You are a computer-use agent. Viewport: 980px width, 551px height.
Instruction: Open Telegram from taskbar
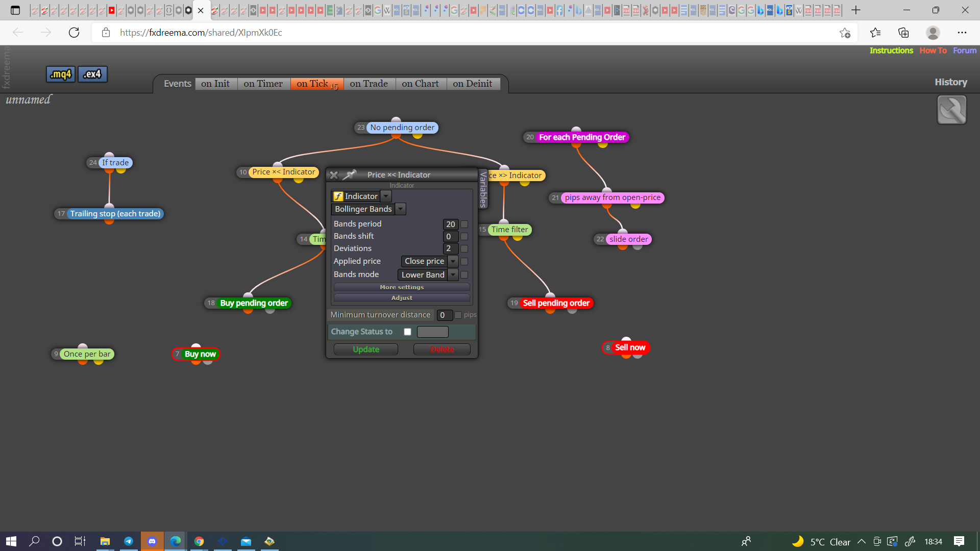(129, 541)
